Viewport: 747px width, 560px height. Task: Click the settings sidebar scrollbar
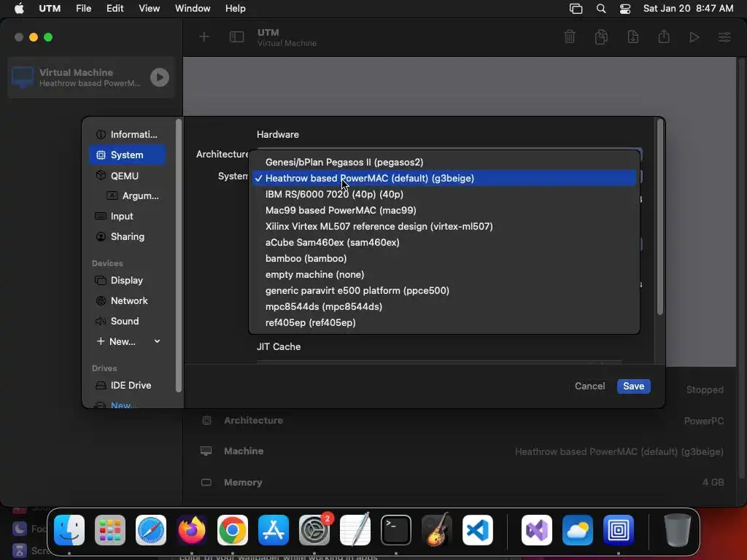pyautogui.click(x=179, y=256)
